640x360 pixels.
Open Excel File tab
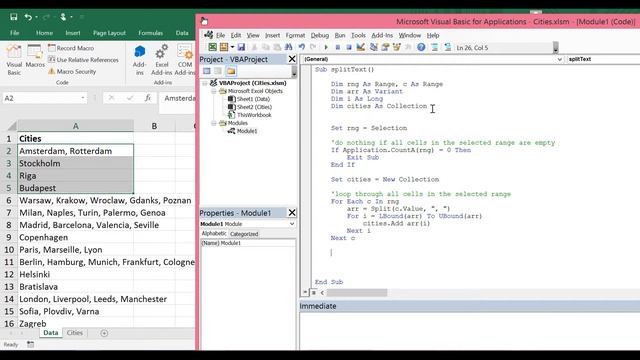(x=15, y=33)
